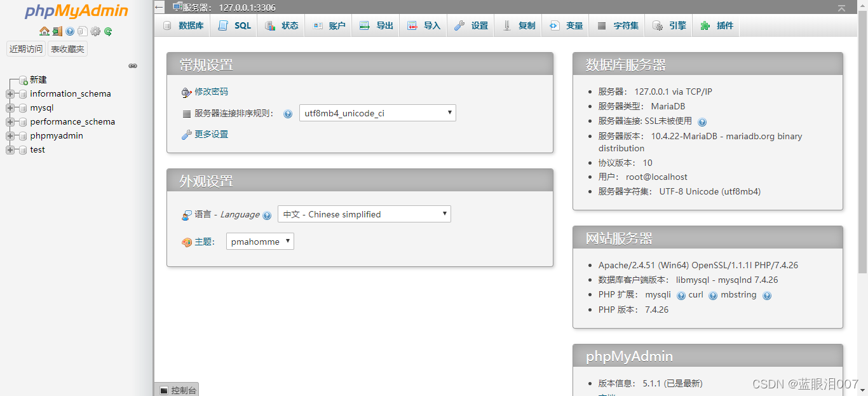The height and width of the screenshot is (396, 868).
Task: Click the 表收藏夹 button
Action: point(67,49)
